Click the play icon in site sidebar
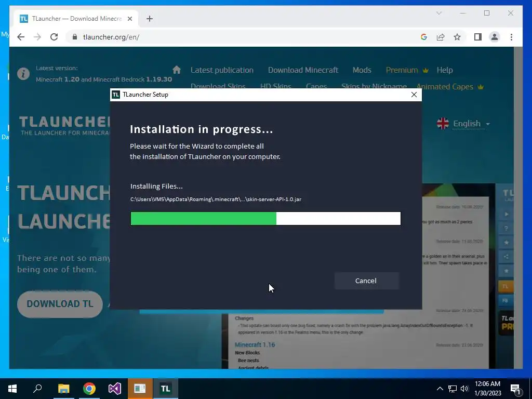 point(506,214)
